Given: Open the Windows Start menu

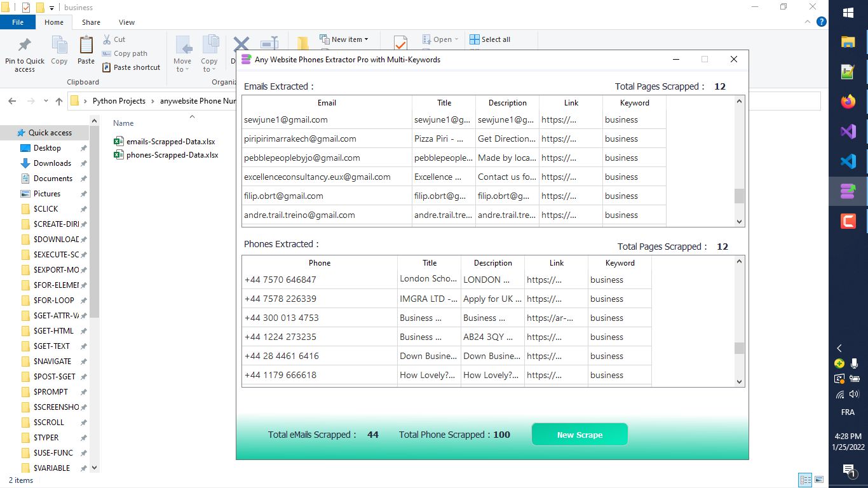Looking at the screenshot, I should click(x=848, y=13).
